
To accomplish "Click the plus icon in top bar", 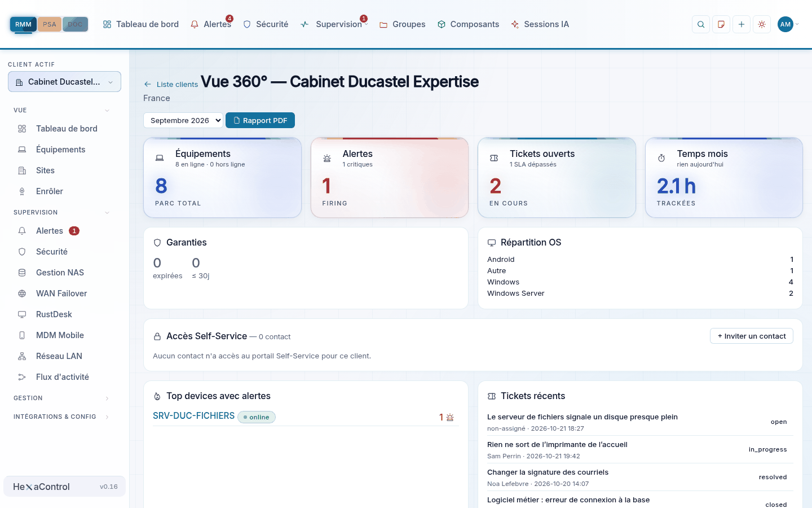I will [742, 24].
